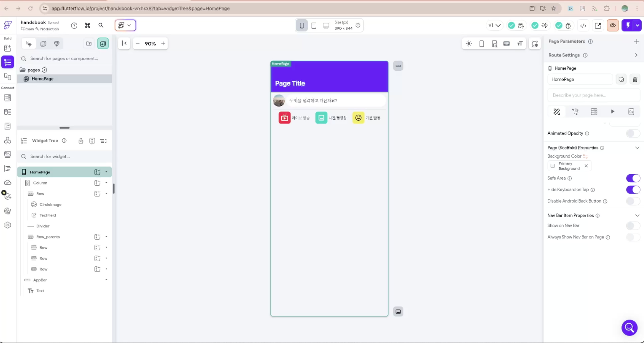
Task: Toggle Animated Opacity switch
Action: pyautogui.click(x=633, y=133)
